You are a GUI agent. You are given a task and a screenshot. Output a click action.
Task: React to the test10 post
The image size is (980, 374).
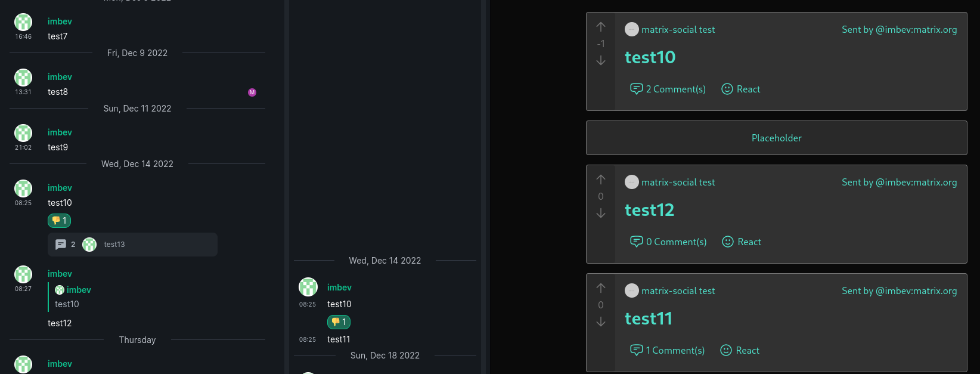point(741,89)
